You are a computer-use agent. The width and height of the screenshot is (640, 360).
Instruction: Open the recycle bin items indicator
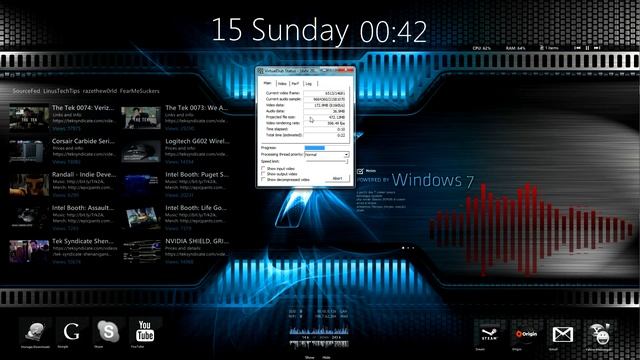coord(549,48)
